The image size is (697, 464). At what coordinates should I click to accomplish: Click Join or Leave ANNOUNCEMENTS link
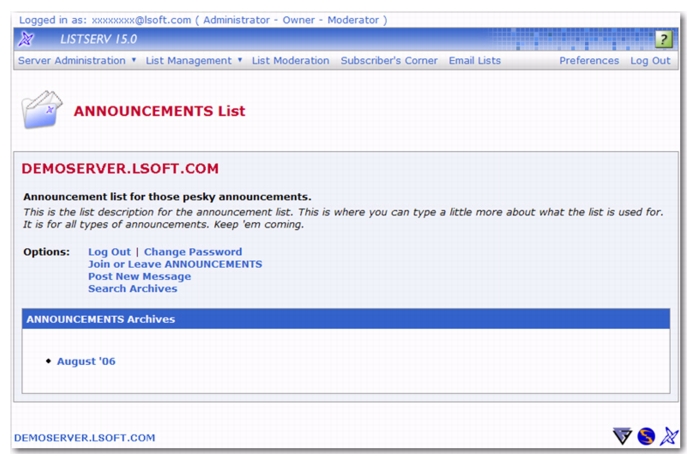175,264
